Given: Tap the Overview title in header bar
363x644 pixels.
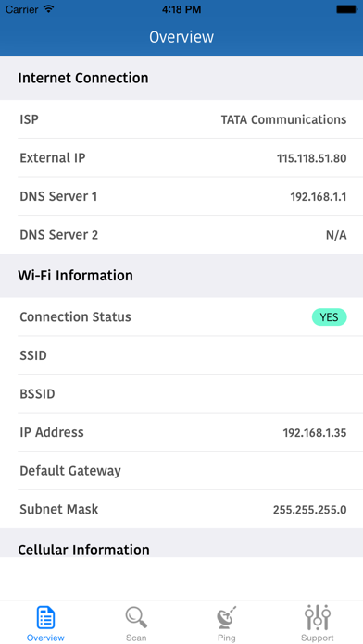Looking at the screenshot, I should pos(181,37).
